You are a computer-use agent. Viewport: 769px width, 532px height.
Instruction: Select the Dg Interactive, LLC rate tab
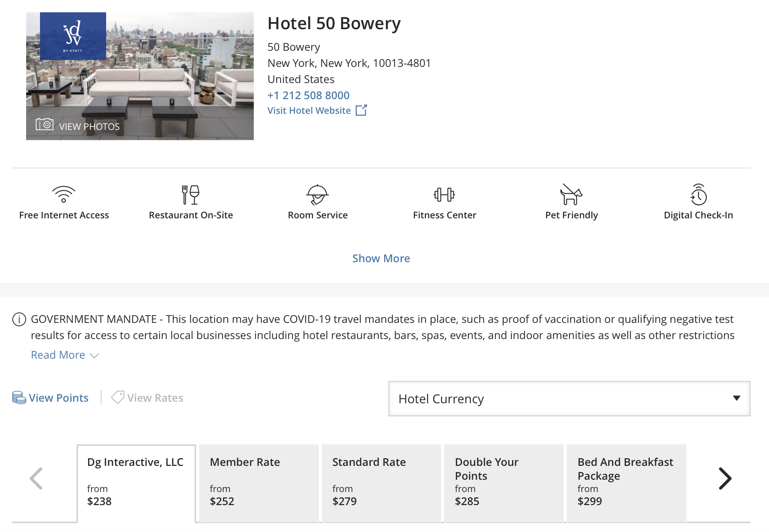[x=136, y=484]
